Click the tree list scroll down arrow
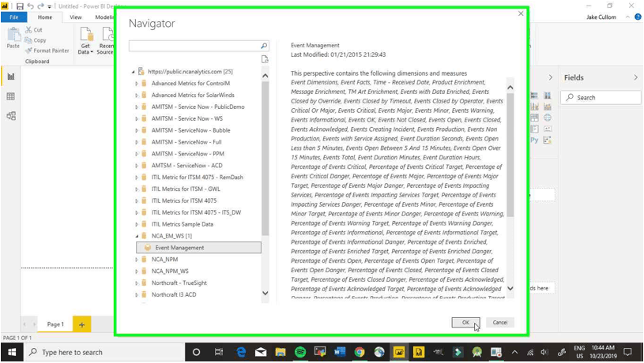Screen dimensions: 644x363 tap(266, 294)
